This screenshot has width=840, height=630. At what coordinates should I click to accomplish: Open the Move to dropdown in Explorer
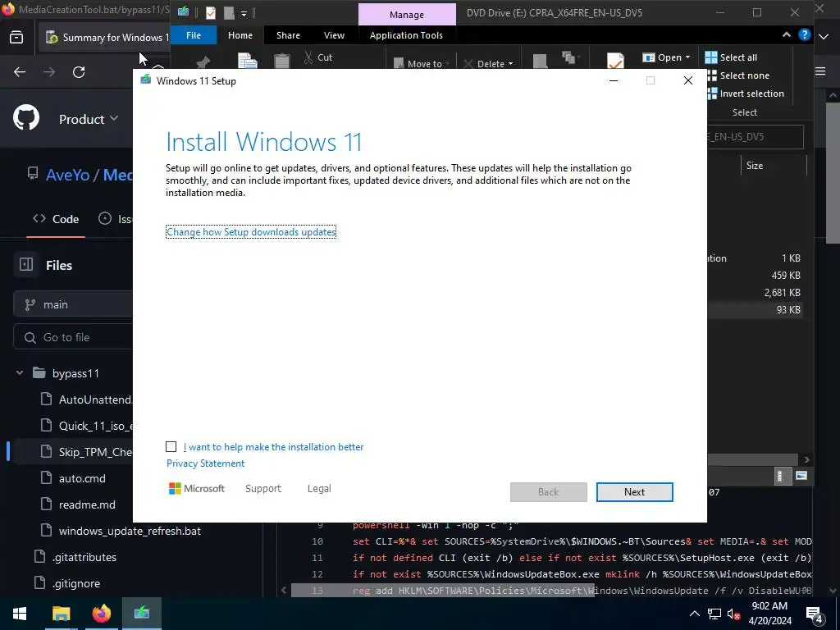422,64
